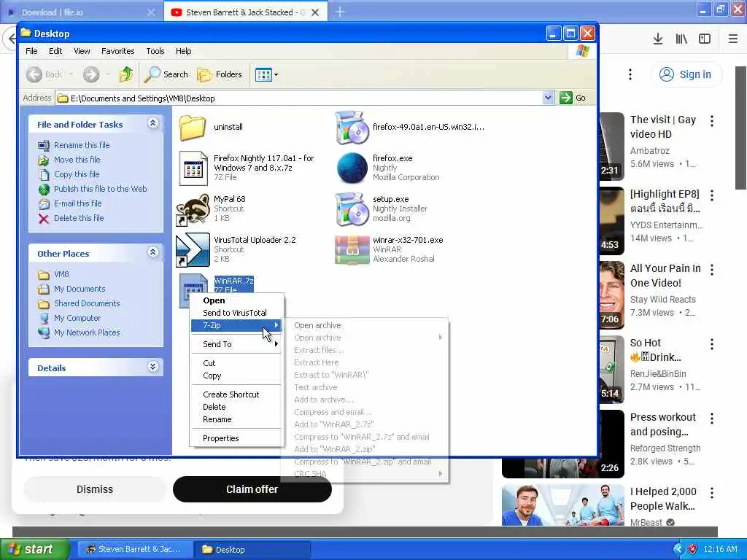Select the setup.exe Nightly Installer icon
The image size is (747, 560).
click(x=352, y=209)
